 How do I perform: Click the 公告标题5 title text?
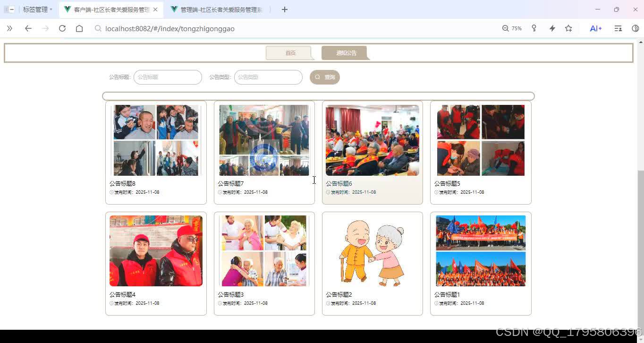click(447, 184)
